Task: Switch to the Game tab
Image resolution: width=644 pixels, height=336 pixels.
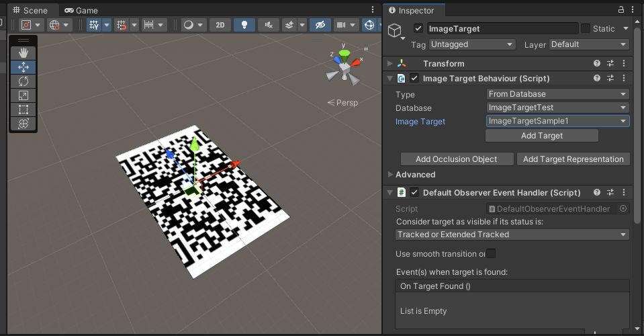Action: (81, 10)
